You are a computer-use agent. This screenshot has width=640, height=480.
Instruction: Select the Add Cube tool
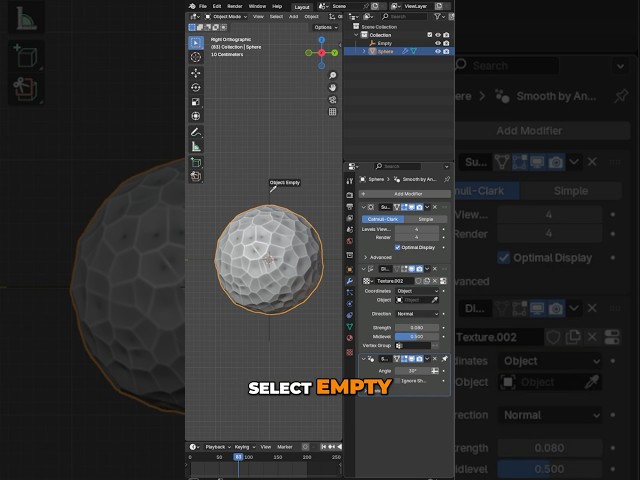point(196,162)
